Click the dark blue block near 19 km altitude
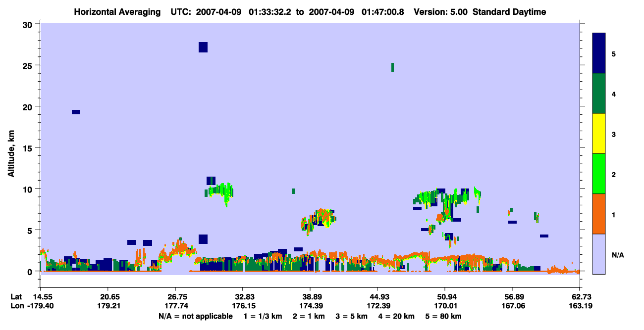This screenshot has width=644, height=330. 76,112
